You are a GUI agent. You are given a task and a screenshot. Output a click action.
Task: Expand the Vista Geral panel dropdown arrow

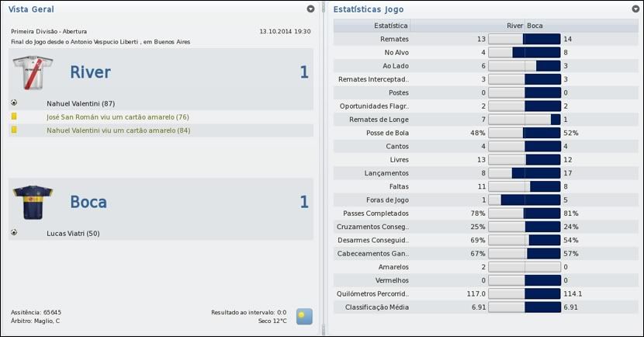pos(310,9)
